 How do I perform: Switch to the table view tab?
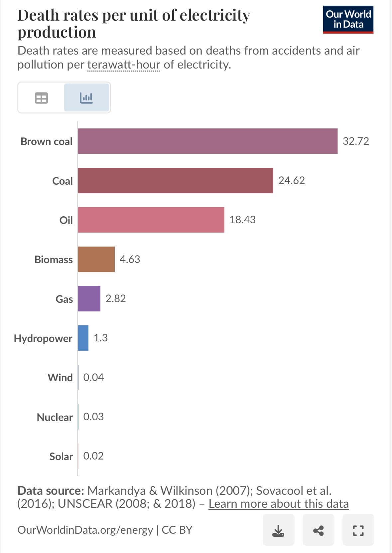coord(41,98)
